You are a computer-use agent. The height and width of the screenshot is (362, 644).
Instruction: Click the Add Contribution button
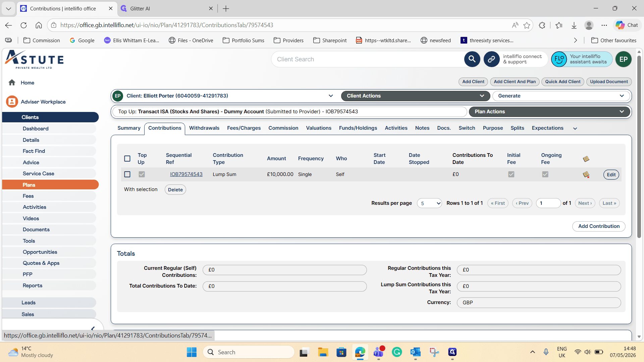point(599,226)
